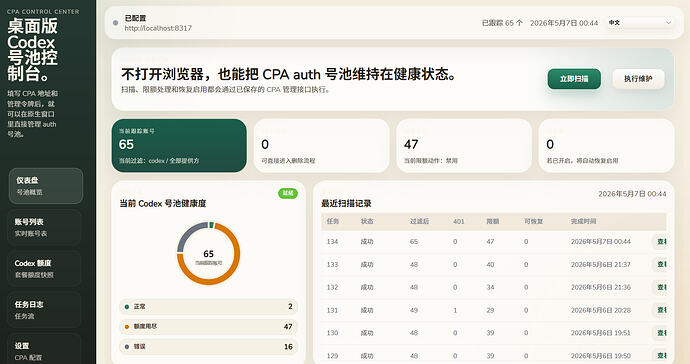The width and height of the screenshot is (690, 364).
Task: Click the timestamp 2026年5月6日 19:51
Action: click(x=601, y=333)
